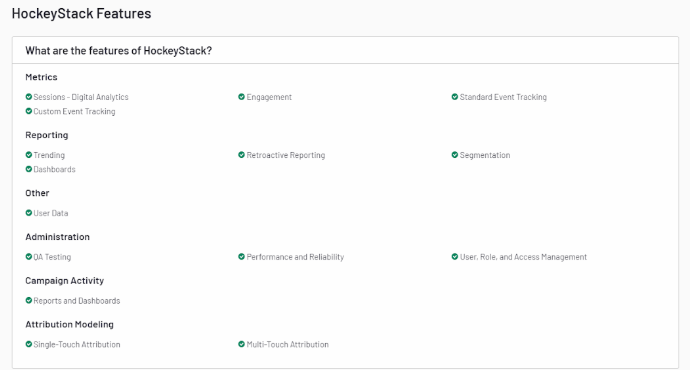Click the check icon next to Standard Event Tracking
690x370 pixels.
(455, 97)
